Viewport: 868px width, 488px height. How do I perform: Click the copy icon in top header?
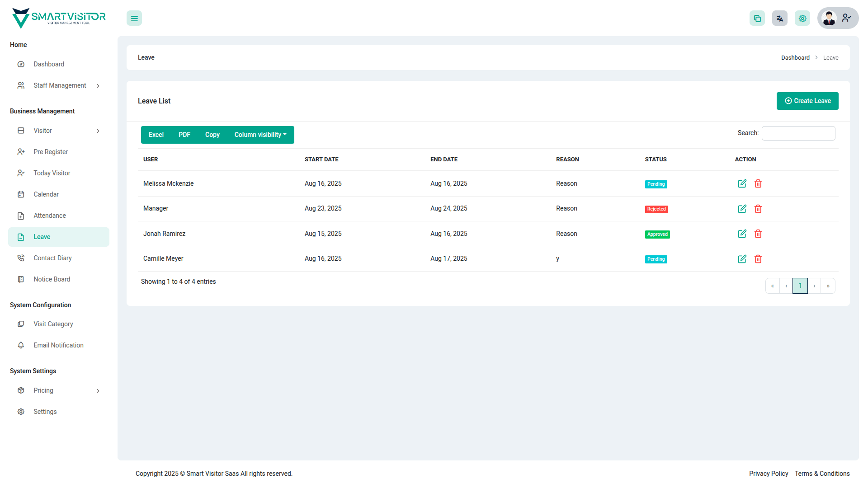pyautogui.click(x=757, y=19)
